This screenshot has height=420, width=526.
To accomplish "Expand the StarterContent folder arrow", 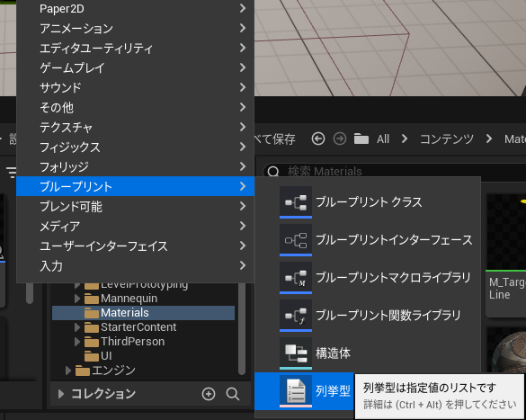I will click(77, 327).
